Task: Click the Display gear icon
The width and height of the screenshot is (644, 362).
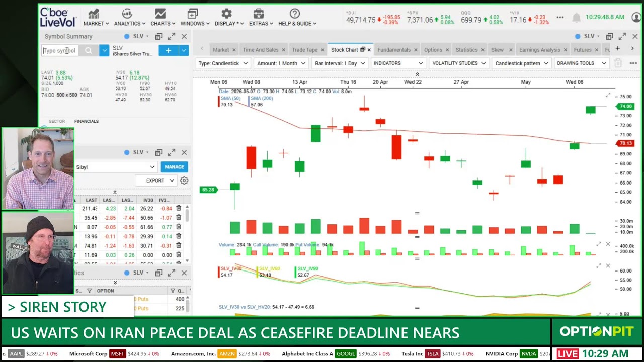Action: pyautogui.click(x=227, y=14)
